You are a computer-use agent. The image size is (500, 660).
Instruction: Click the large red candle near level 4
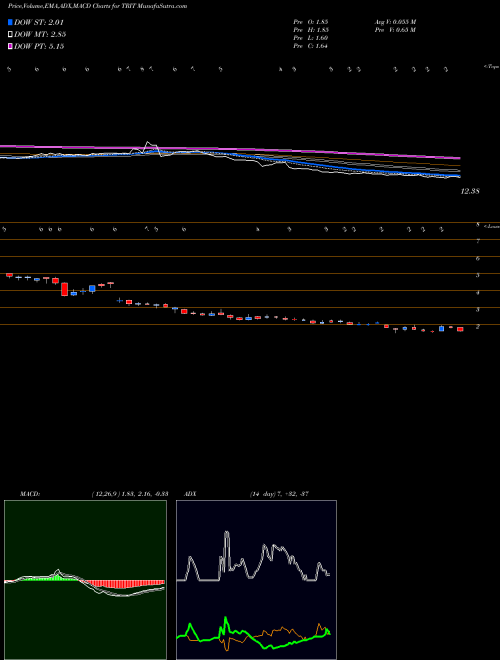click(x=64, y=289)
